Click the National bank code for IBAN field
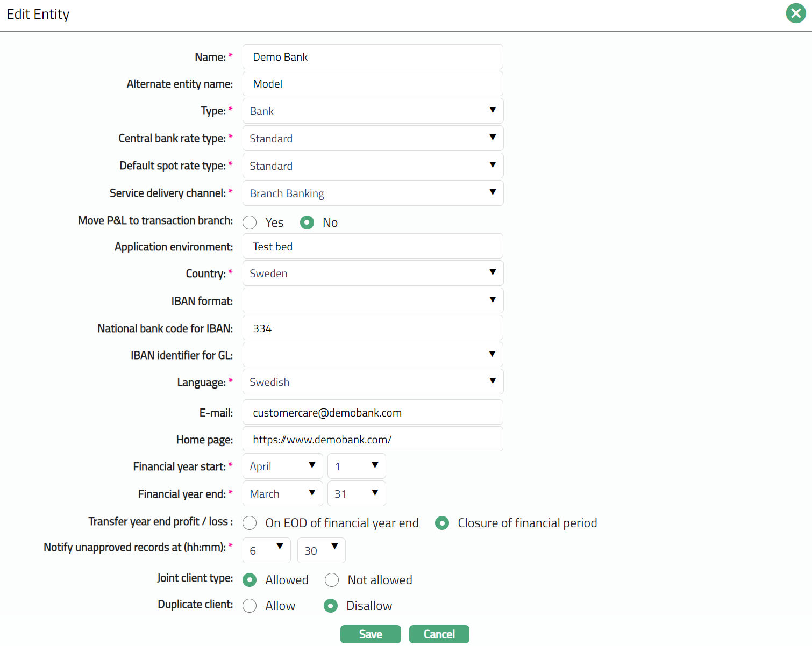This screenshot has height=646, width=812. coord(373,328)
